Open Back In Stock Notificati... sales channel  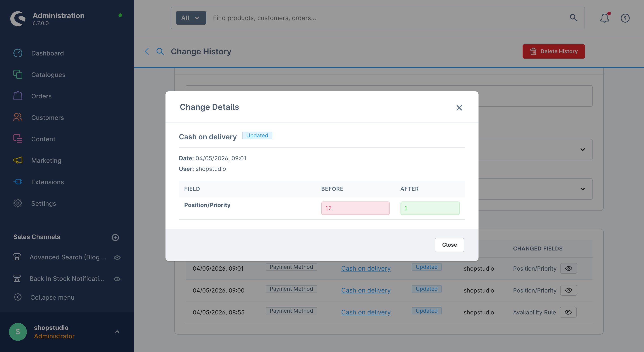tap(67, 279)
